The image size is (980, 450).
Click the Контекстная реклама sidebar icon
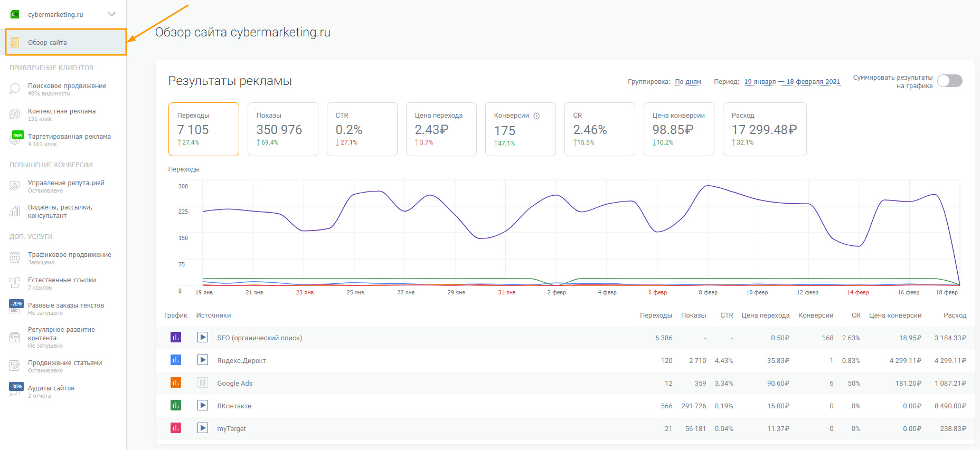pos(15,114)
